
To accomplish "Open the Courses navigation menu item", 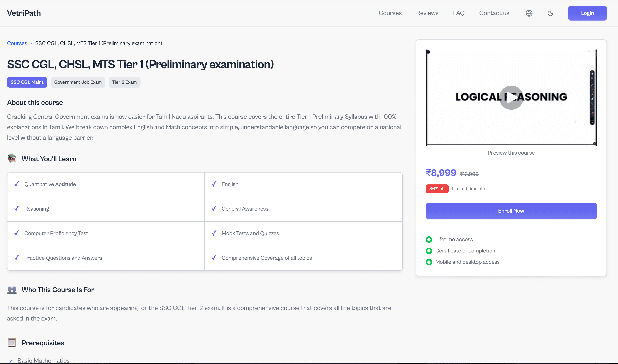I will point(390,13).
